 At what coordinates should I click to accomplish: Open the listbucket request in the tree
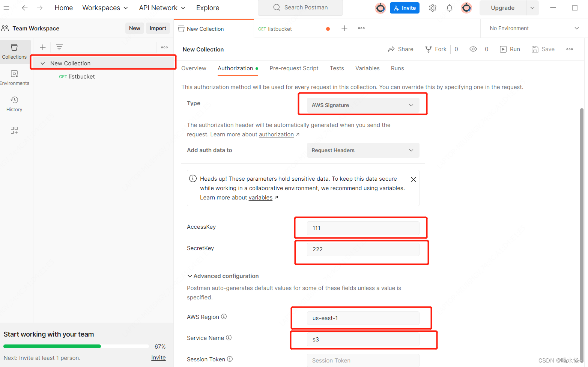point(77,77)
